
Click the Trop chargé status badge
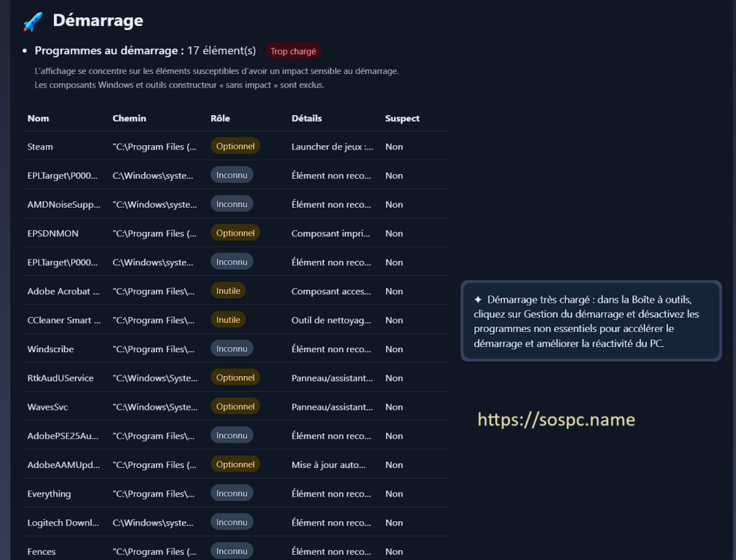293,51
